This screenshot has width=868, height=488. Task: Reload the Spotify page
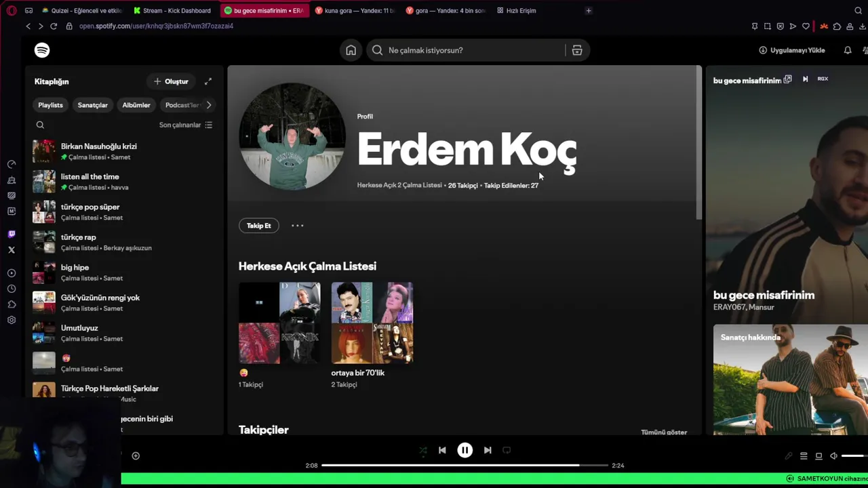[54, 26]
